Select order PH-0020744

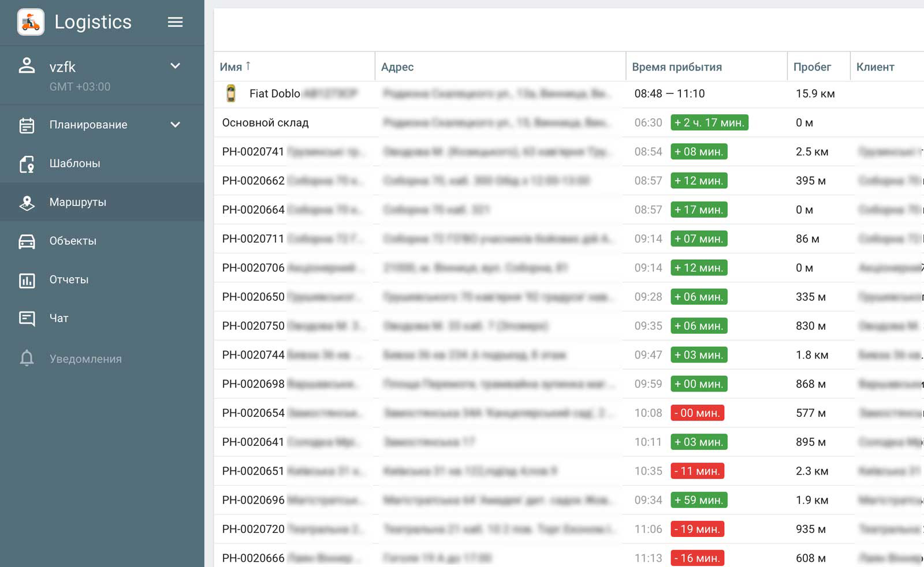pos(569,355)
